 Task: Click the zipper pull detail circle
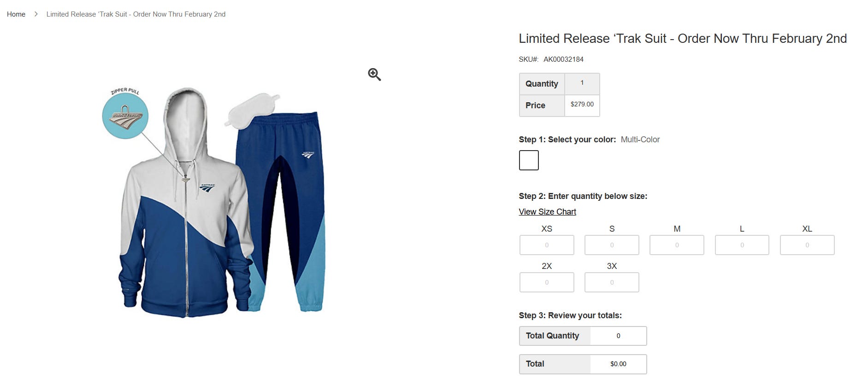[125, 116]
